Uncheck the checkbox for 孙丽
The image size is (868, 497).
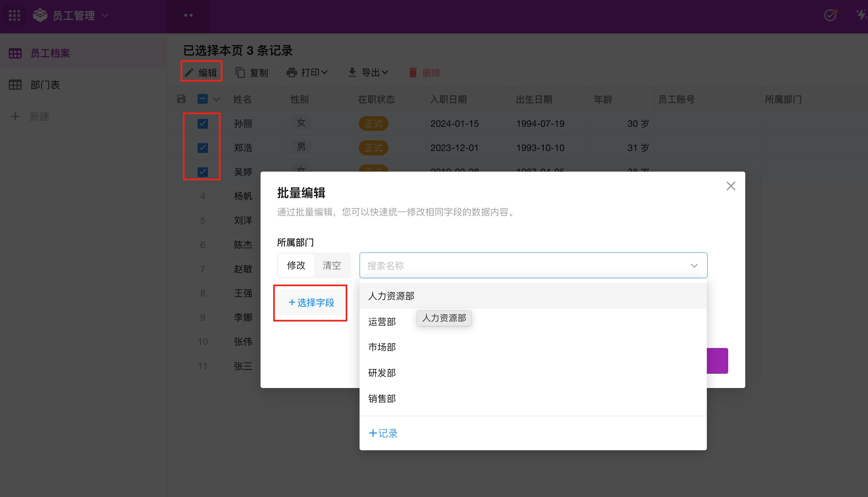click(203, 124)
